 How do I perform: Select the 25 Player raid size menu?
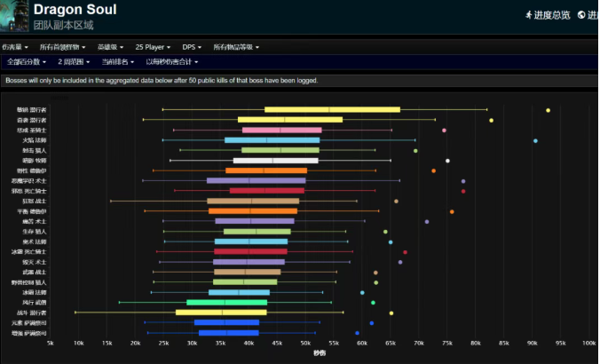pos(154,46)
